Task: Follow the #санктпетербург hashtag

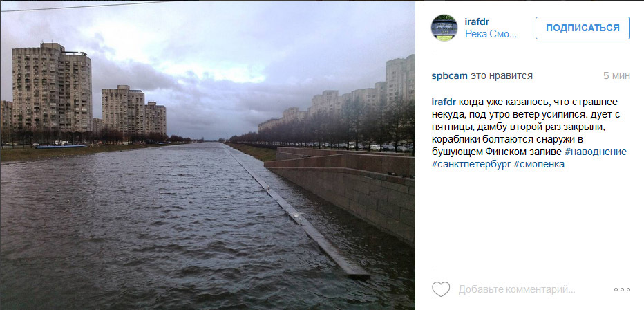Action: (x=471, y=164)
